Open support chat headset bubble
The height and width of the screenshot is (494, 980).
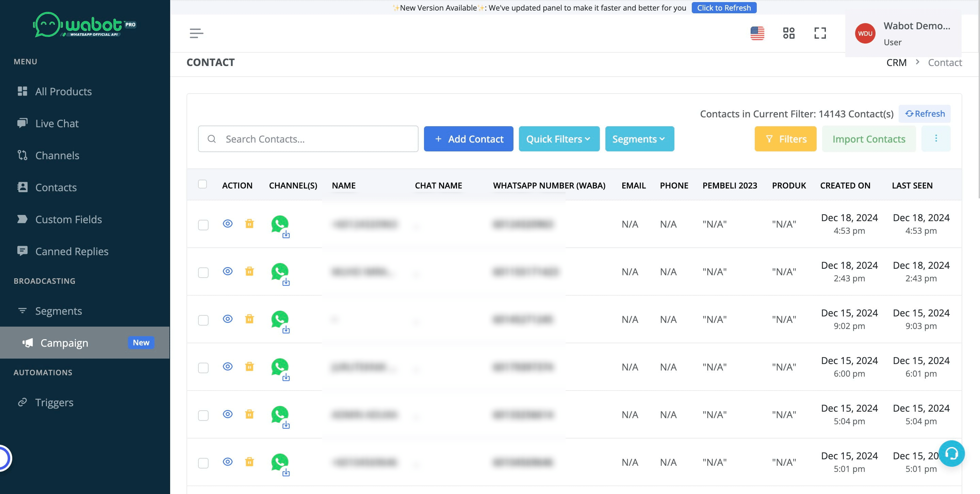(951, 453)
